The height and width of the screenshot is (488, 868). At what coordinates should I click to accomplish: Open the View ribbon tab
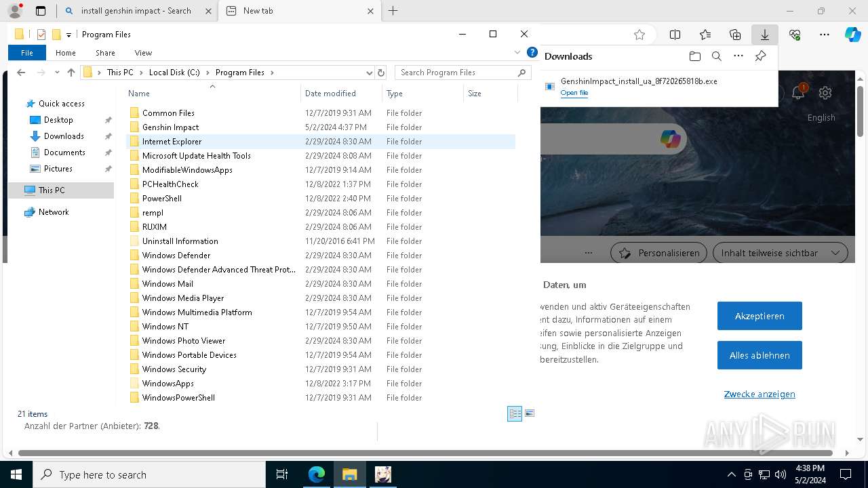pyautogui.click(x=143, y=53)
